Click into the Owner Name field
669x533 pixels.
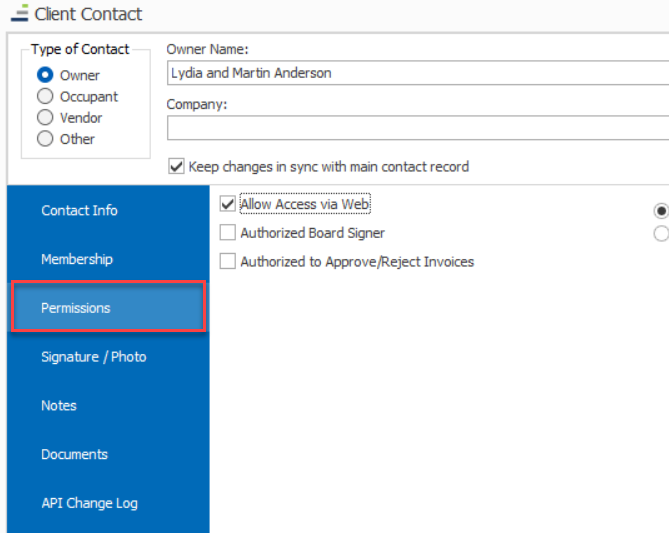tap(418, 73)
